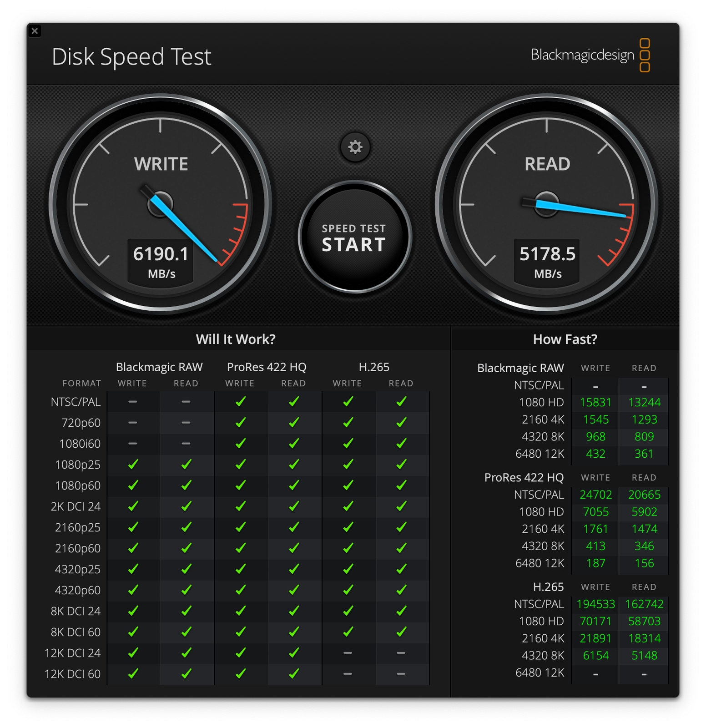Click the 162742 H.265 read value
This screenshot has height=728, width=706.
click(x=644, y=604)
